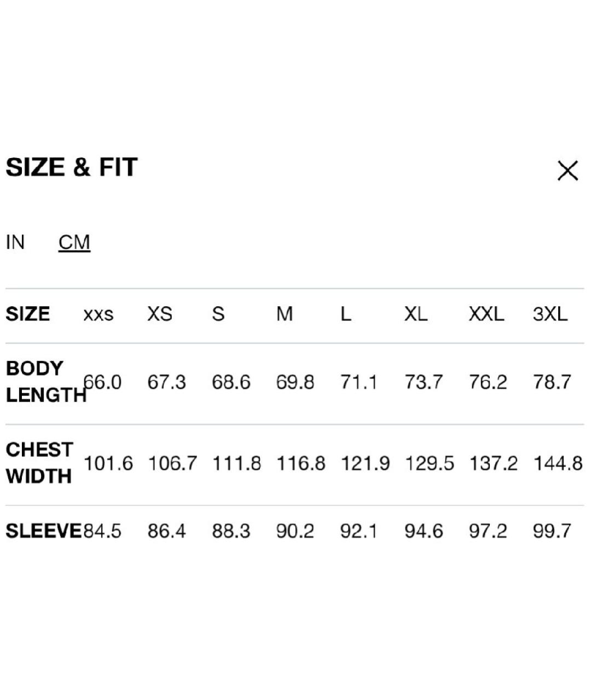Click the 86.4 sleeve value
This screenshot has width=591, height=700.
click(x=166, y=531)
